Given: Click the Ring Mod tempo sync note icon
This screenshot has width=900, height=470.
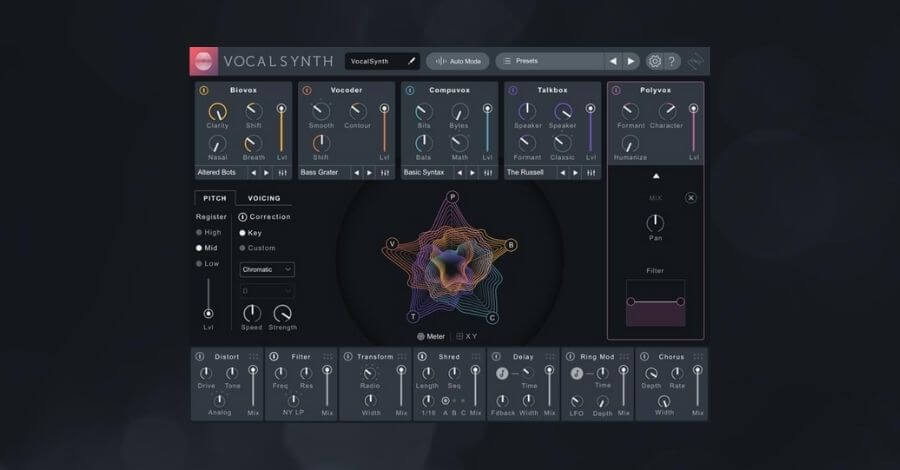Looking at the screenshot, I should click(576, 374).
